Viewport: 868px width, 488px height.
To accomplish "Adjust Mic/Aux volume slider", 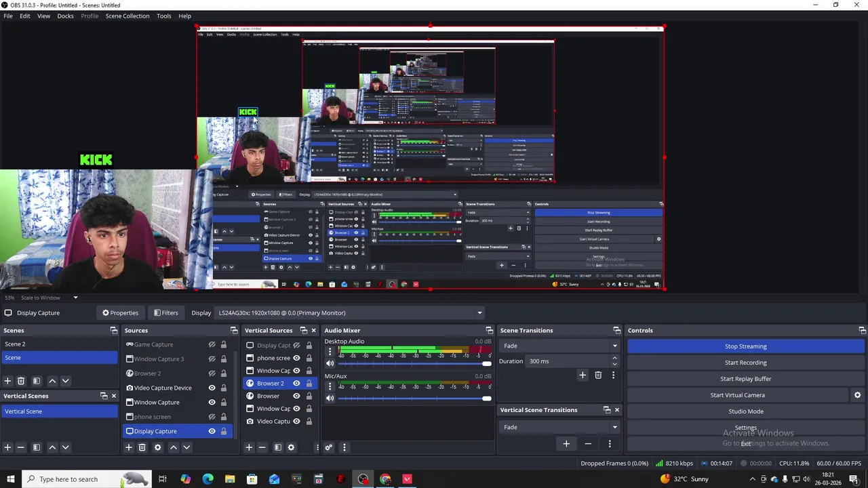I will pyautogui.click(x=415, y=399).
